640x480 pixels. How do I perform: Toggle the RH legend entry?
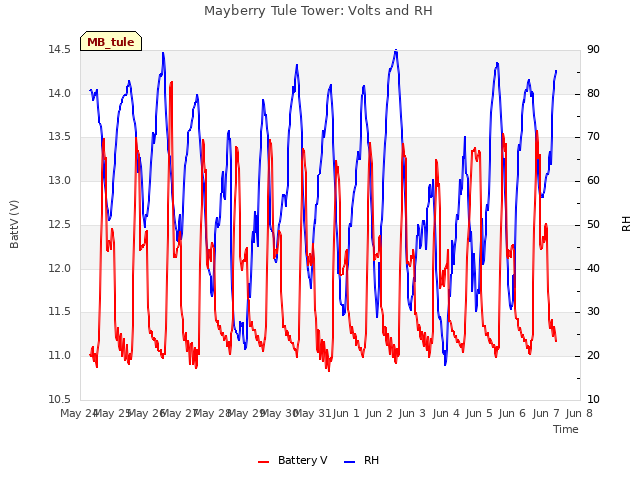(362, 460)
